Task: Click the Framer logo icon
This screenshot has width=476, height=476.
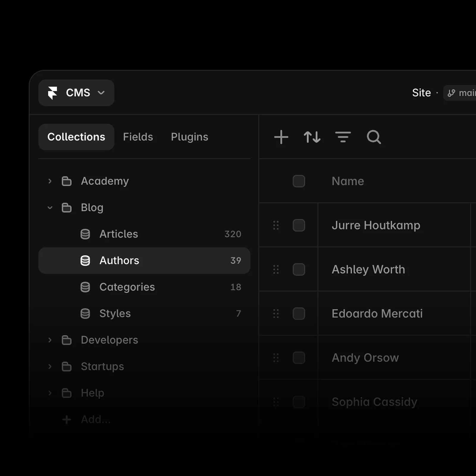Action: pyautogui.click(x=53, y=93)
